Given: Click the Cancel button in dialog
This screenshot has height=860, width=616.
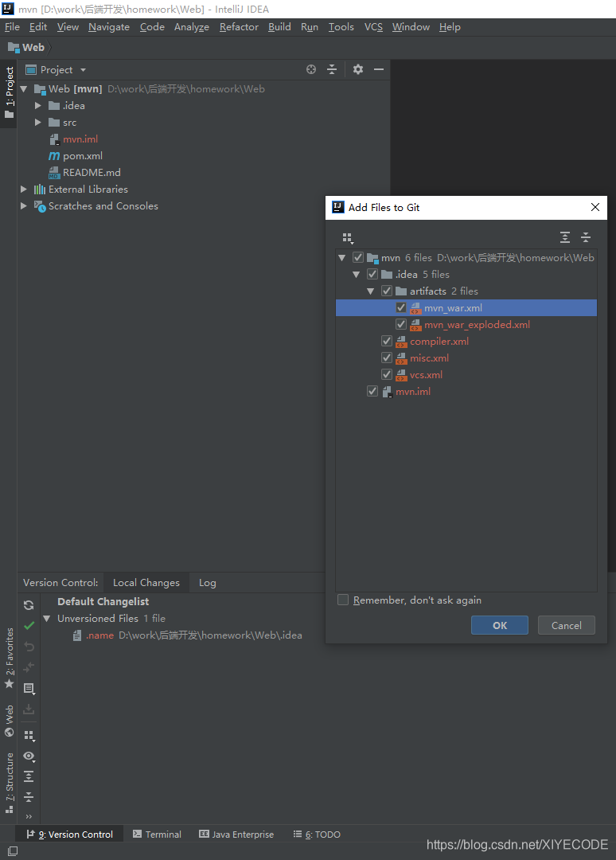Looking at the screenshot, I should [566, 625].
